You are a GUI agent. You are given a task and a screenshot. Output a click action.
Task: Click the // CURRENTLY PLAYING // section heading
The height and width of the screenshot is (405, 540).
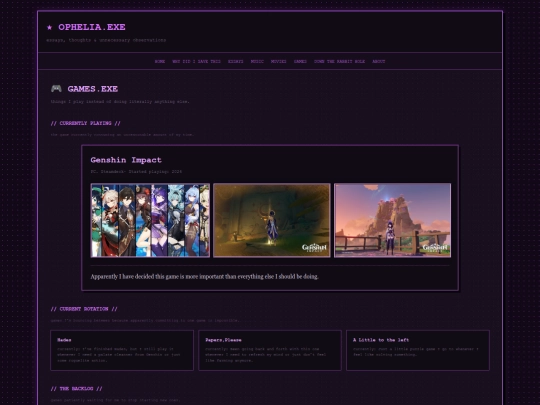(x=85, y=123)
